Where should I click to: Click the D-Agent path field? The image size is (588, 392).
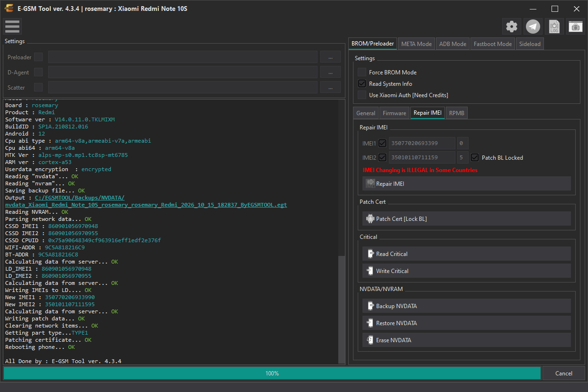[x=182, y=72]
